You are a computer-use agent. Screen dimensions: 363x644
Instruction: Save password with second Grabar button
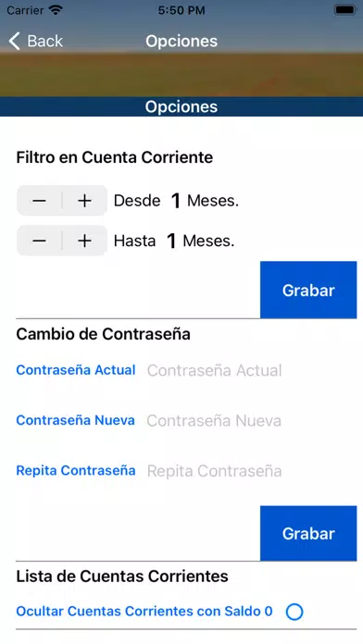point(308,533)
